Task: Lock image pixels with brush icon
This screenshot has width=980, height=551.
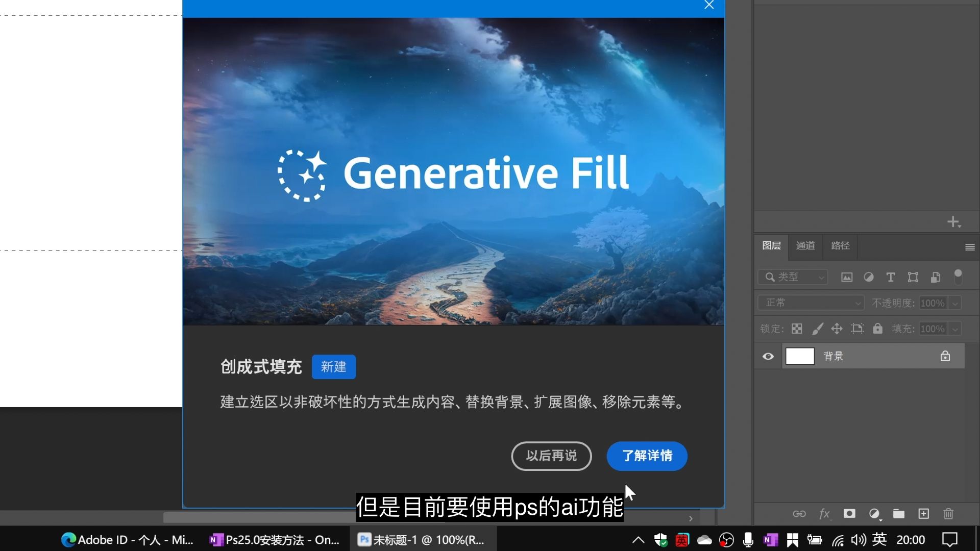Action: pos(817,329)
